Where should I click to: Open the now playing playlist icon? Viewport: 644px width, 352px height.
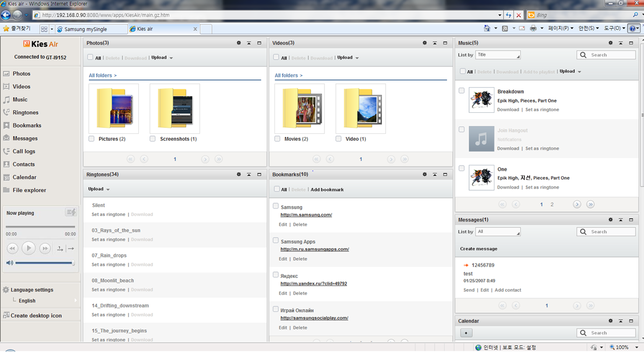pyautogui.click(x=70, y=212)
